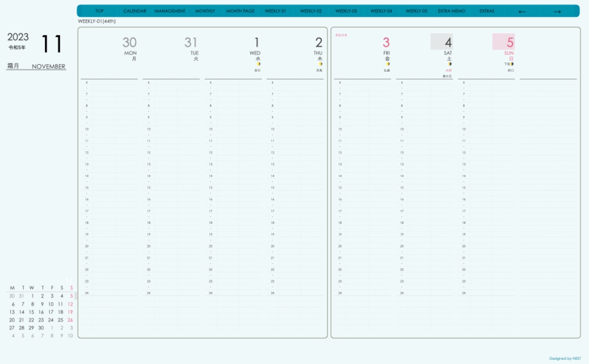Click the Designed by NEST credit
The image size is (589, 364).
tap(565, 358)
